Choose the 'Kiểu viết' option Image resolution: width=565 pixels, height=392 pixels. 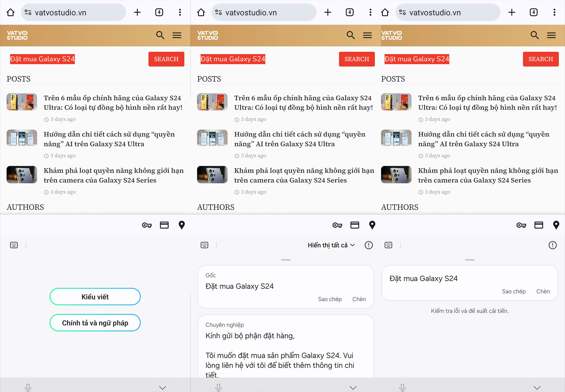pos(95,297)
